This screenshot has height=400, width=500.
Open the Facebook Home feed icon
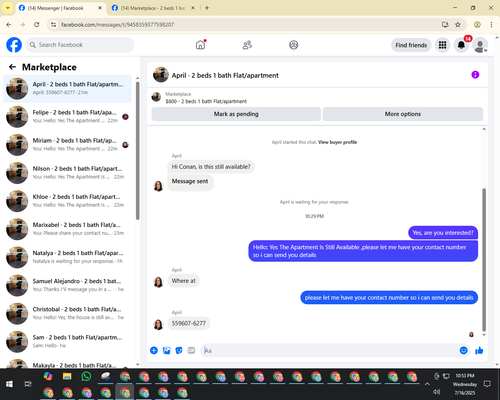200,45
